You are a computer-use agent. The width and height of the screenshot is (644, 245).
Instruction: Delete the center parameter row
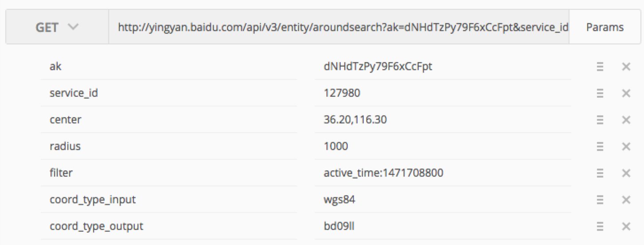tap(626, 120)
